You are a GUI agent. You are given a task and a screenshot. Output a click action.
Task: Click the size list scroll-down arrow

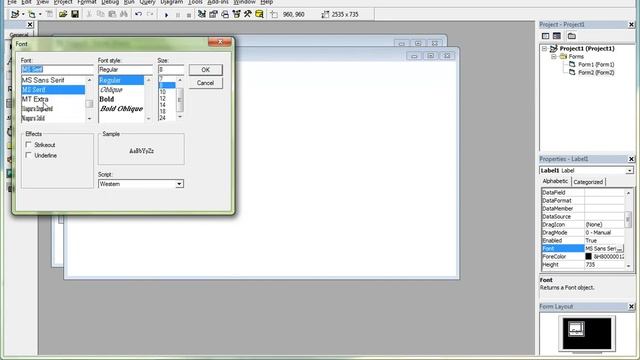(x=180, y=117)
